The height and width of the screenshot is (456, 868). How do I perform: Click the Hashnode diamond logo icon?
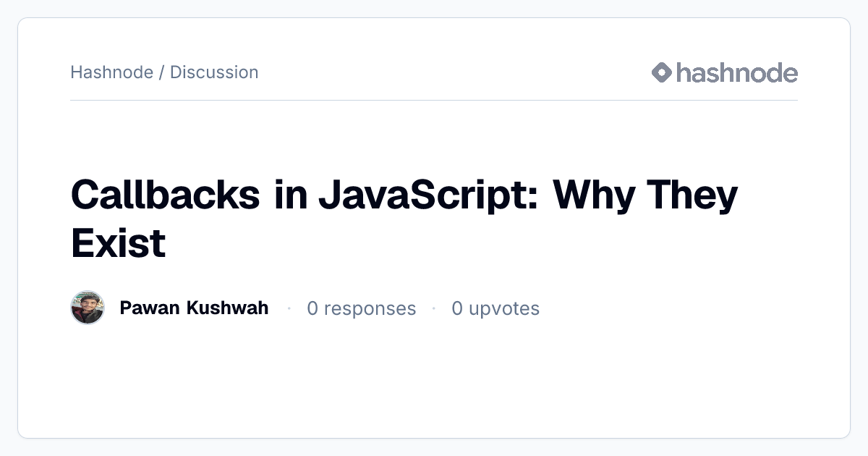click(662, 72)
